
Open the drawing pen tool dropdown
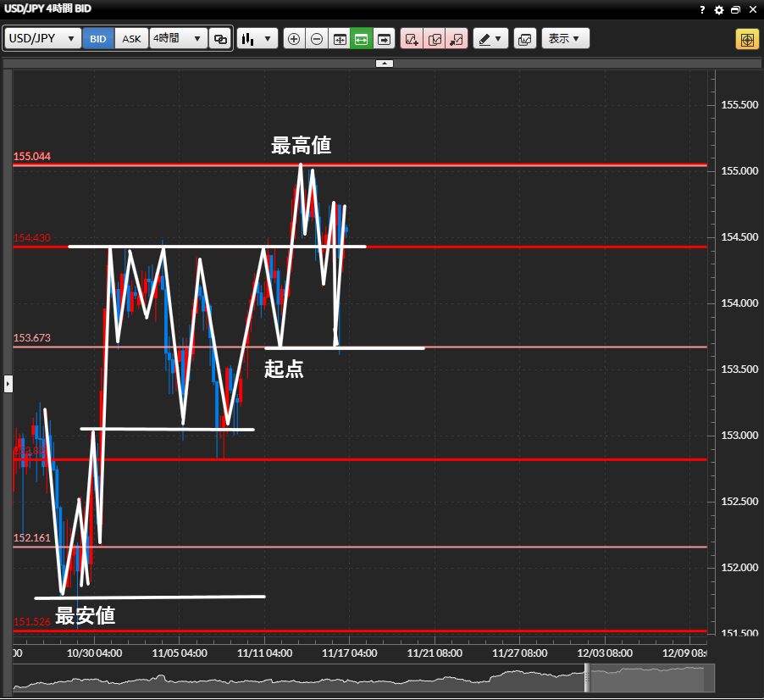490,39
